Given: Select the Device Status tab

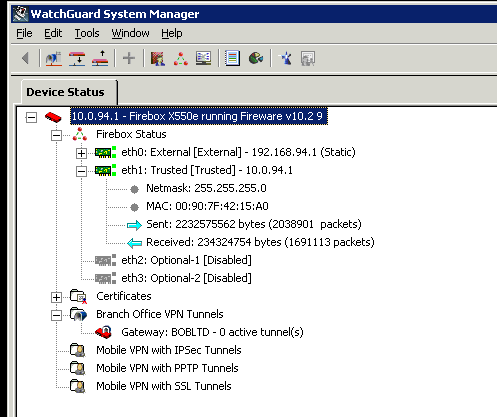Looking at the screenshot, I should tap(65, 92).
